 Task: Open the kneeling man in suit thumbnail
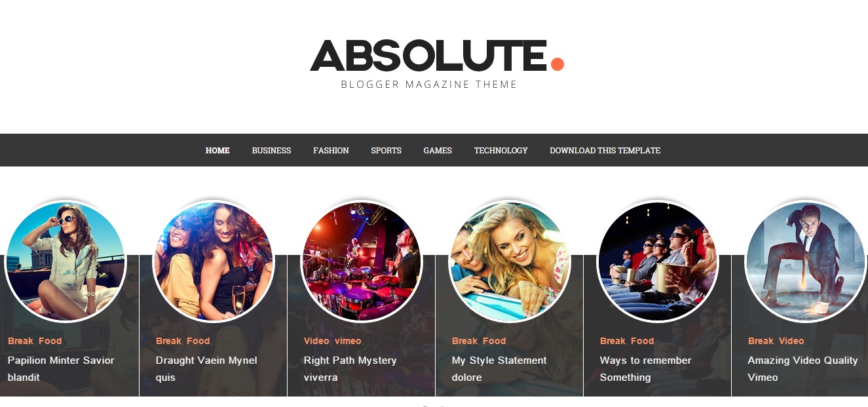[x=806, y=261]
